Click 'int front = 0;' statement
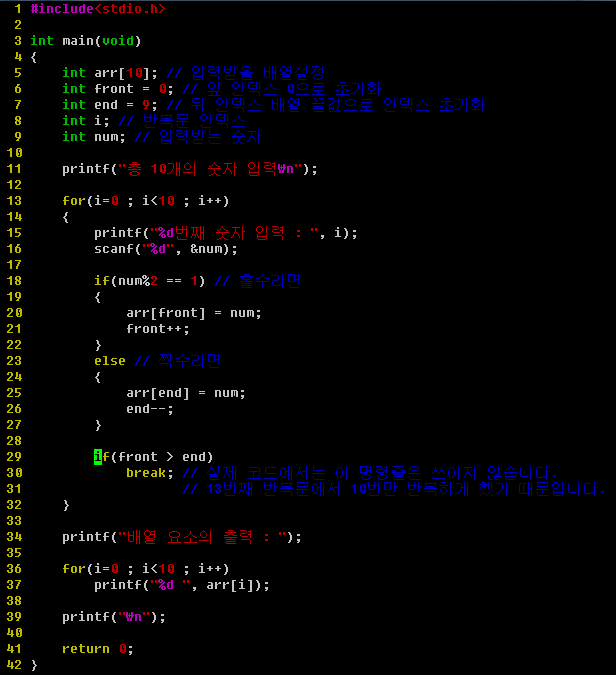616x675 pixels. tap(118, 89)
